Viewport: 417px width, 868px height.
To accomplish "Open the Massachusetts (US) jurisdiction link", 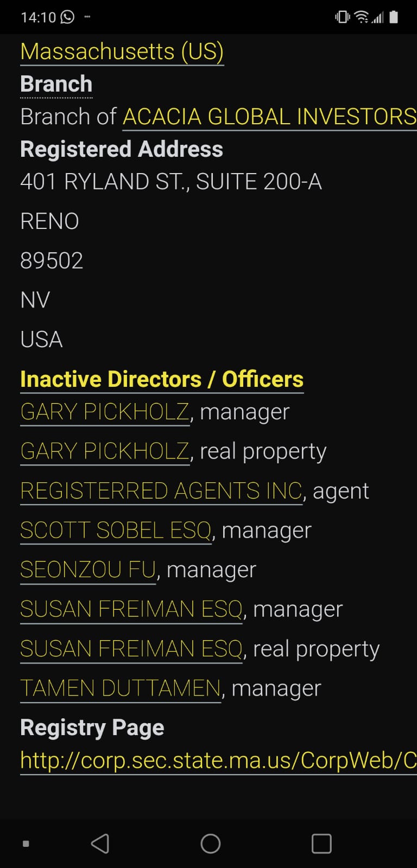I will point(122,52).
